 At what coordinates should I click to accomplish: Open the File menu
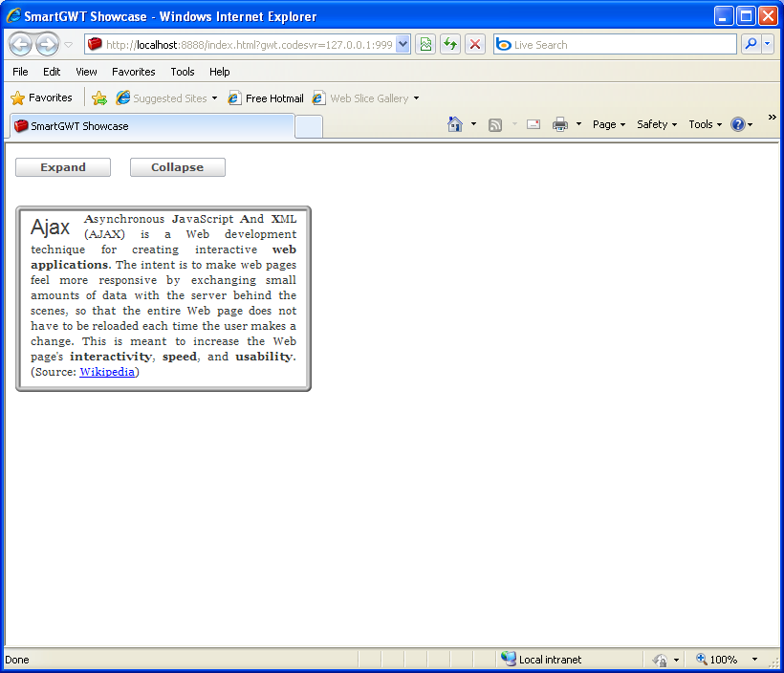pyautogui.click(x=20, y=72)
